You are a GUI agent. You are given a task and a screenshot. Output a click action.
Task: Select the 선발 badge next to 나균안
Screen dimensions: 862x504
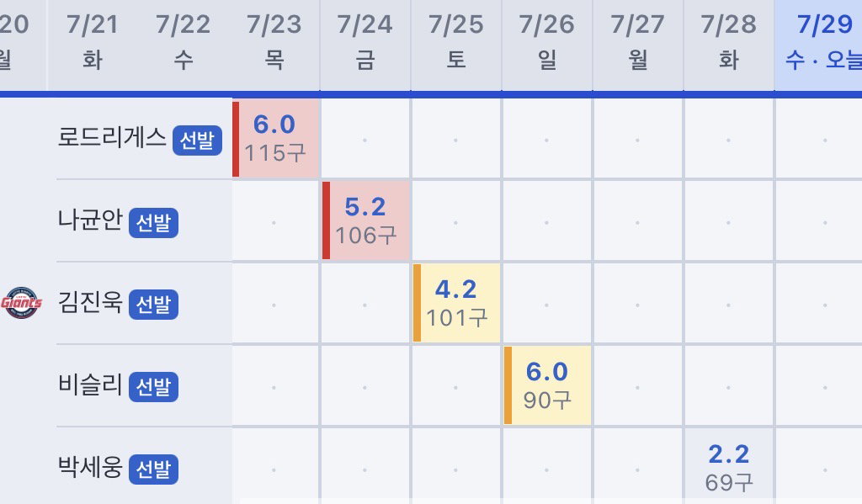pyautogui.click(x=153, y=223)
